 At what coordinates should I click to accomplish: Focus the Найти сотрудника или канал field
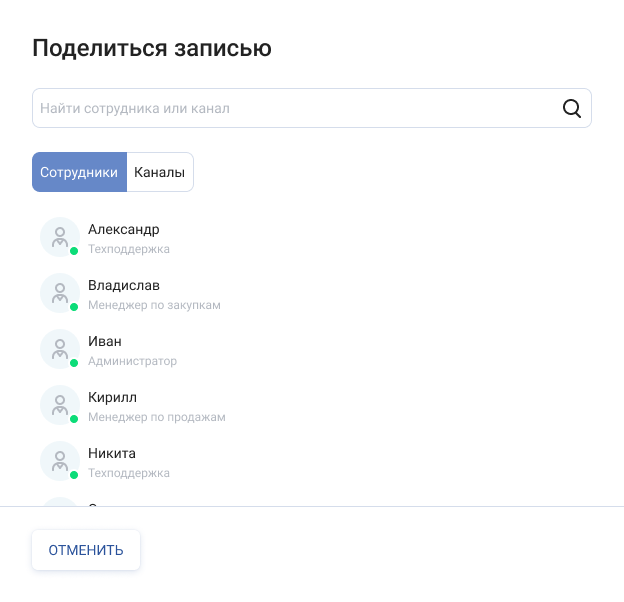[x=295, y=108]
